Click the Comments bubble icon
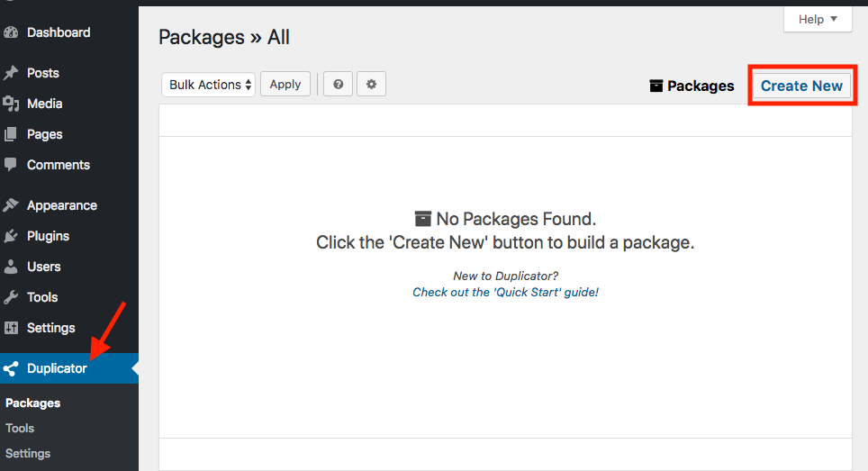 click(11, 165)
